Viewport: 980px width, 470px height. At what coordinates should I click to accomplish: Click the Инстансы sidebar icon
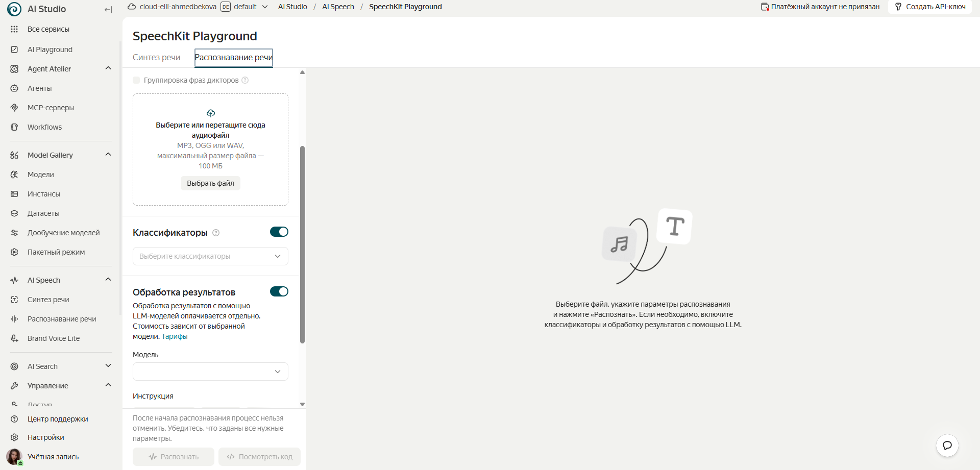click(14, 194)
